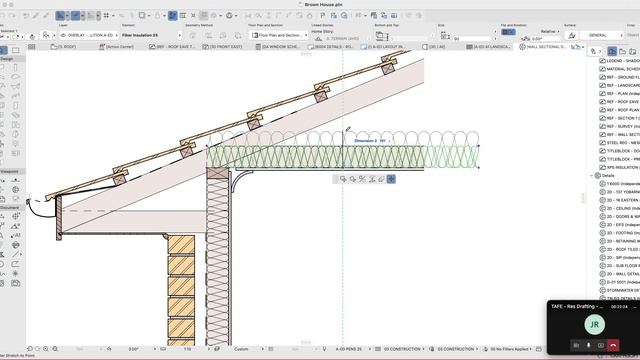
Task: Select the Marquee tool in the toolbox
Action: pyautogui.click(x=16, y=51)
